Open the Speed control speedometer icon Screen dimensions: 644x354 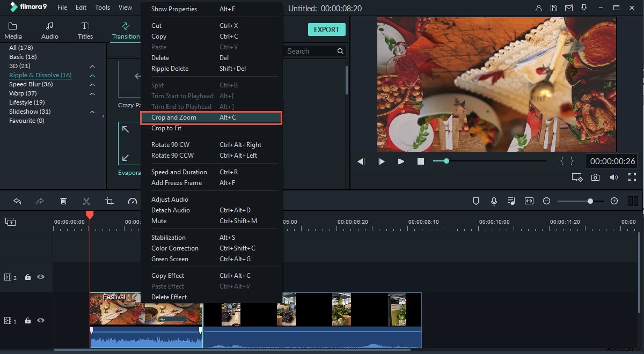132,201
